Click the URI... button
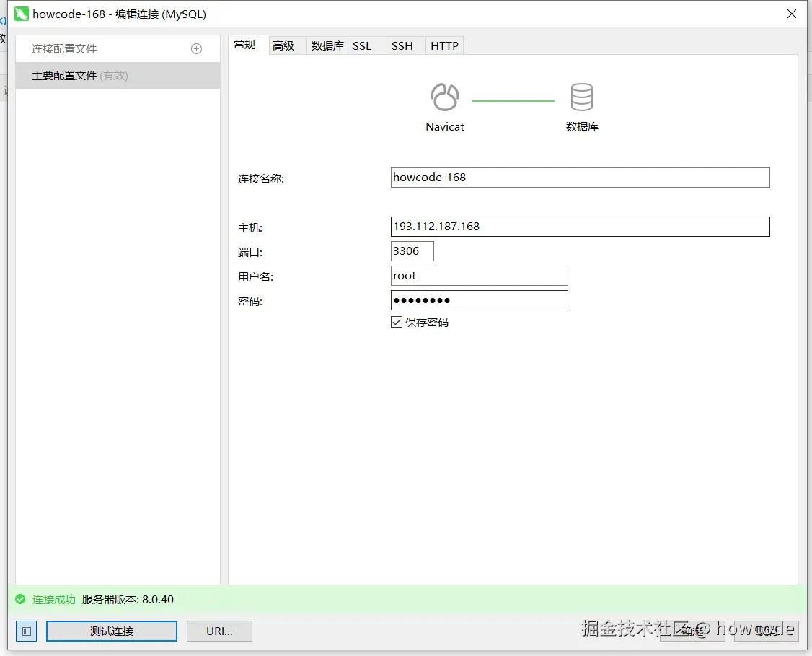 pos(219,631)
